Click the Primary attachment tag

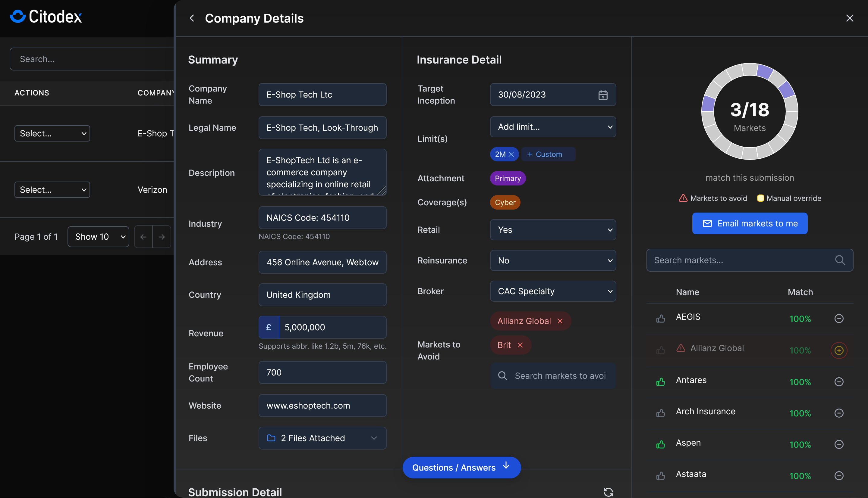(508, 178)
